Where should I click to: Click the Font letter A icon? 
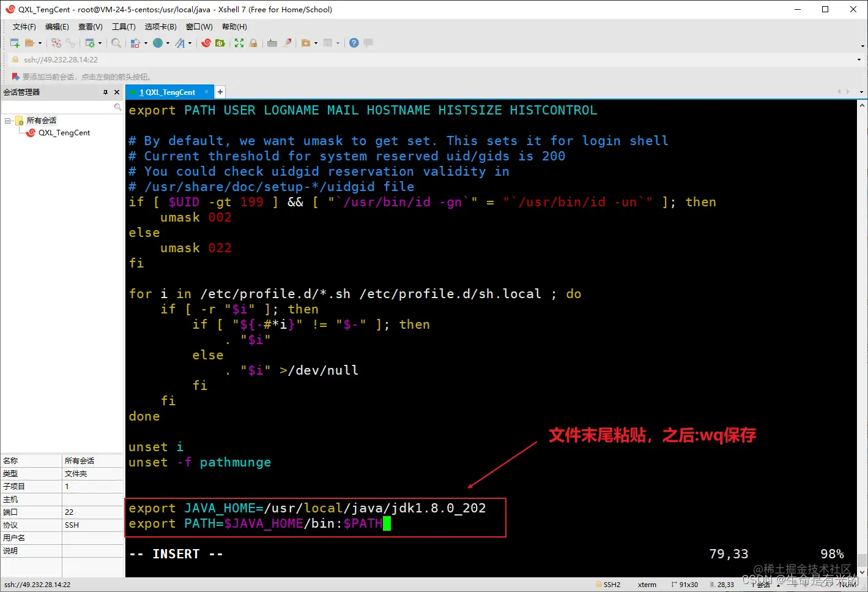[x=180, y=43]
